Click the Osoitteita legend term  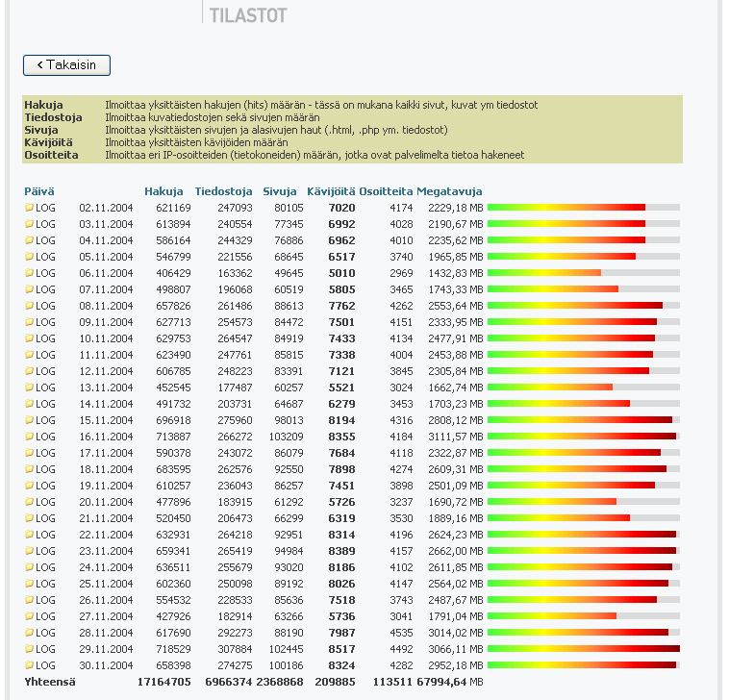pyautogui.click(x=51, y=155)
